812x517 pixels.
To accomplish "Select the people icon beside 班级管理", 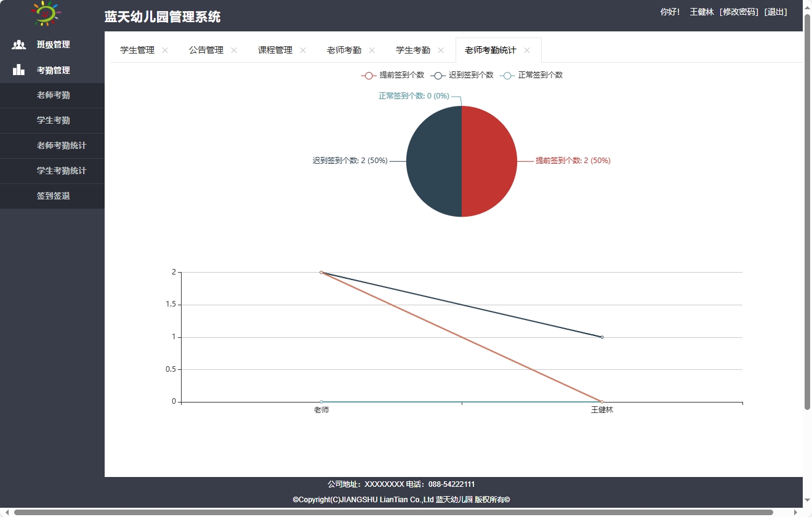I will (x=18, y=44).
